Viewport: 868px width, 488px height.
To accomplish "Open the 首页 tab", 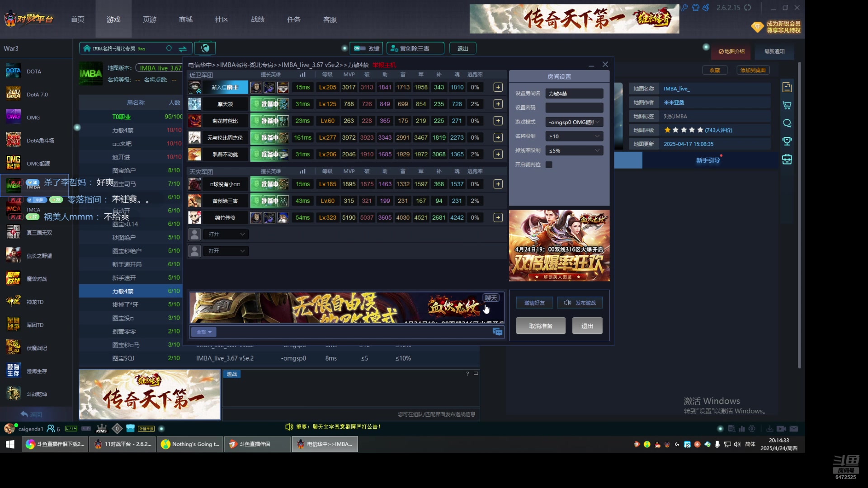I will point(77,19).
